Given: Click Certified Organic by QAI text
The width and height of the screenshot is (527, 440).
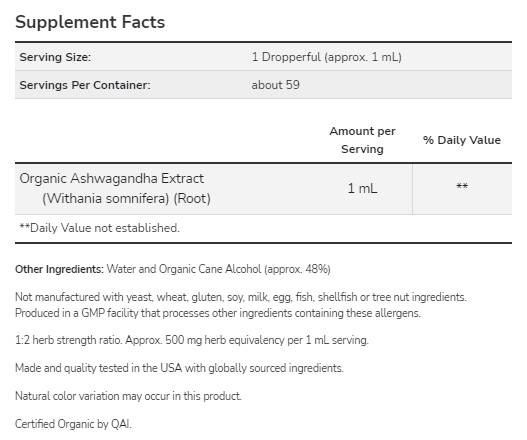Looking at the screenshot, I should (73, 424).
